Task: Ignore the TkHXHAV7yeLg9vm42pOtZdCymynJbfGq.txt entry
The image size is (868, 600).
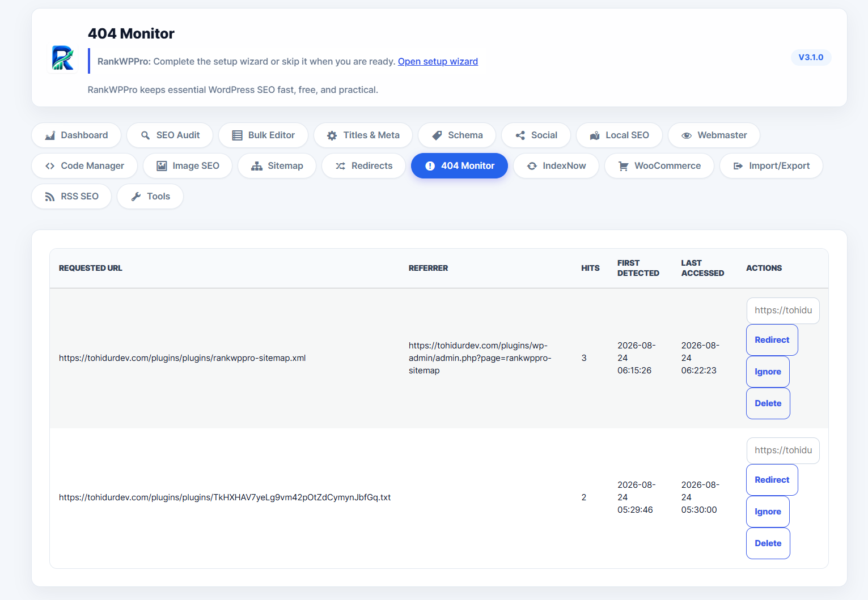Action: click(768, 512)
